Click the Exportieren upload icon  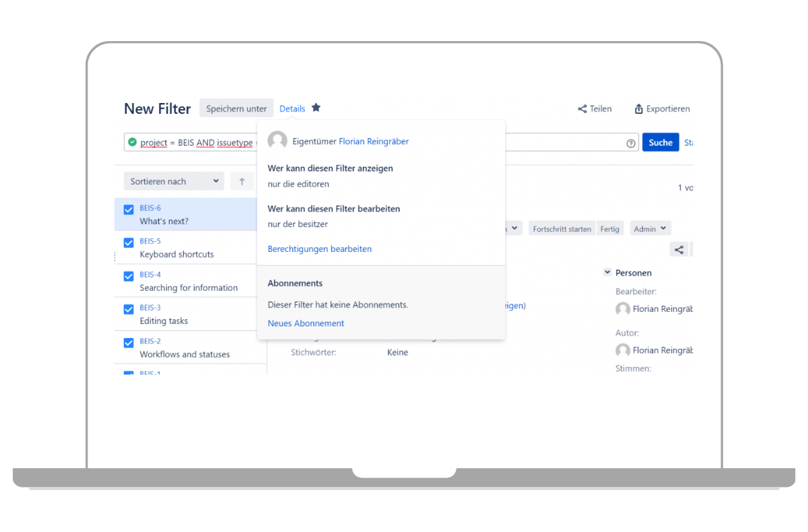coord(638,108)
